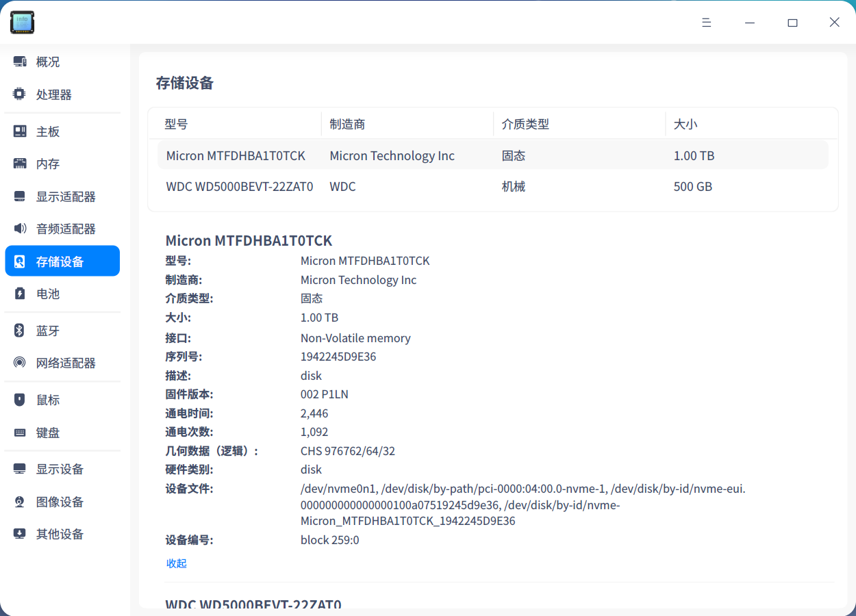
Task: Select the 电池 (Battery) icon
Action: click(19, 294)
